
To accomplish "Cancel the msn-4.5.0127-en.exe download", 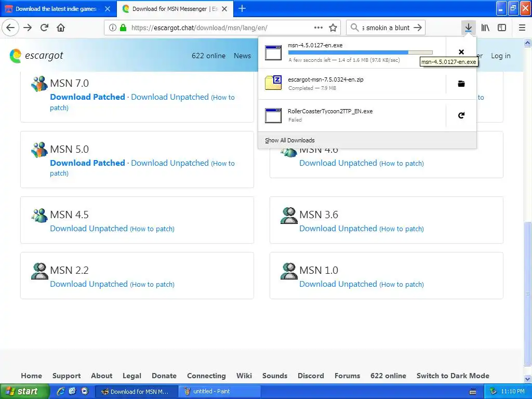I will click(x=461, y=52).
